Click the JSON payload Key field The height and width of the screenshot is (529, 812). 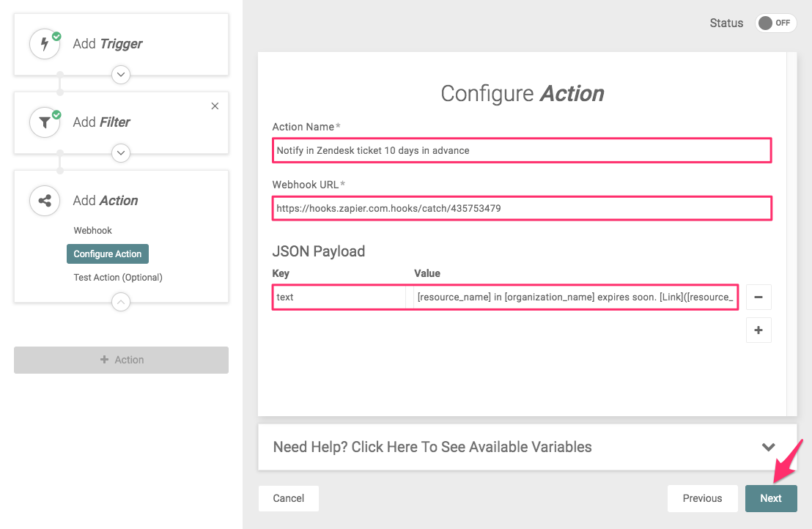pos(339,297)
